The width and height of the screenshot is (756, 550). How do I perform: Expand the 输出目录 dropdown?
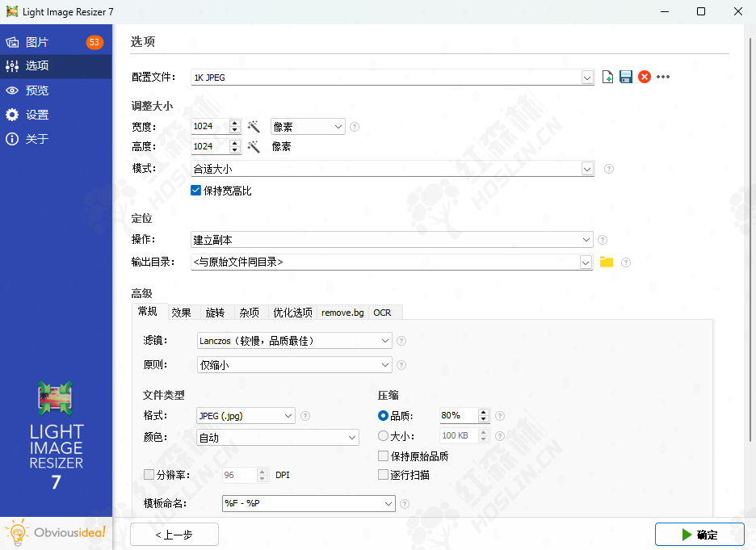(586, 262)
